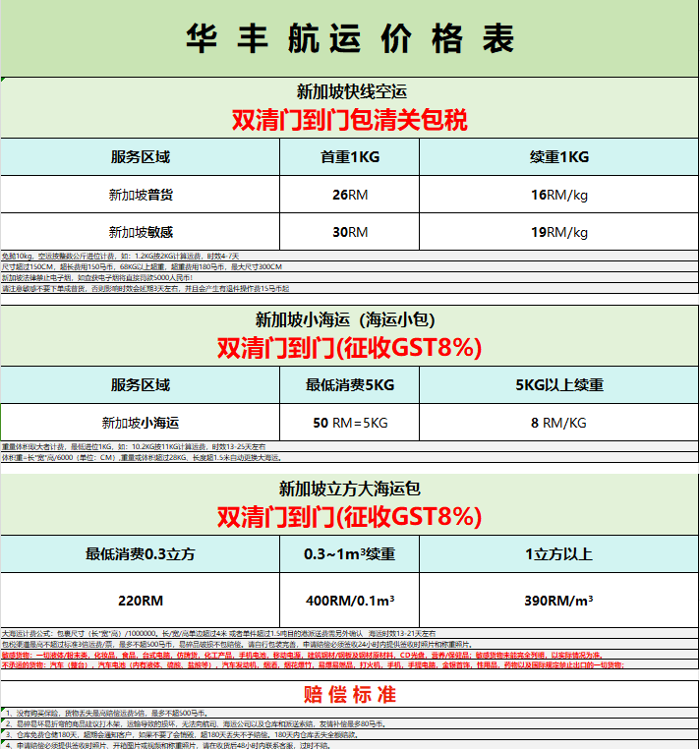Click the 新加坡普货 row label cell
This screenshot has height=749, width=700.
click(x=141, y=195)
